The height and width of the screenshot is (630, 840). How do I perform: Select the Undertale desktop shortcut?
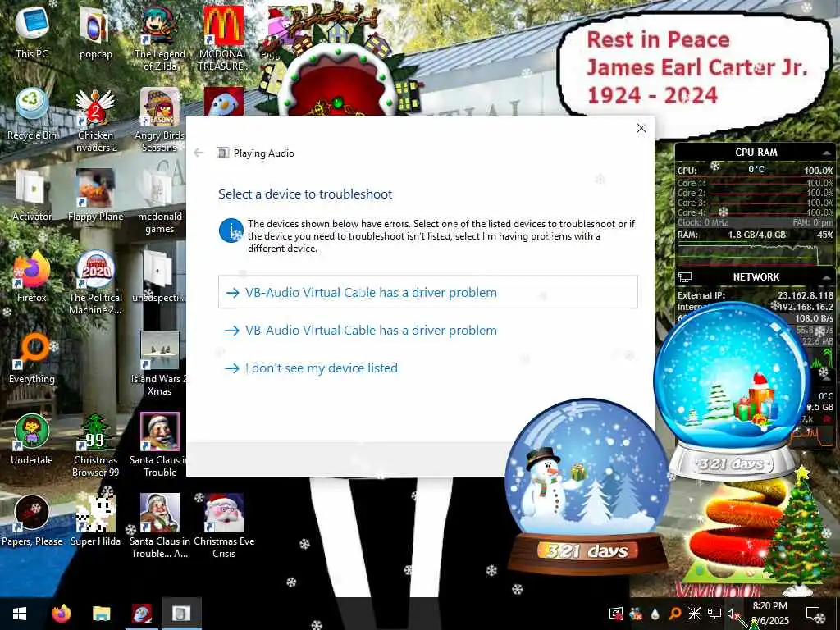(x=32, y=441)
